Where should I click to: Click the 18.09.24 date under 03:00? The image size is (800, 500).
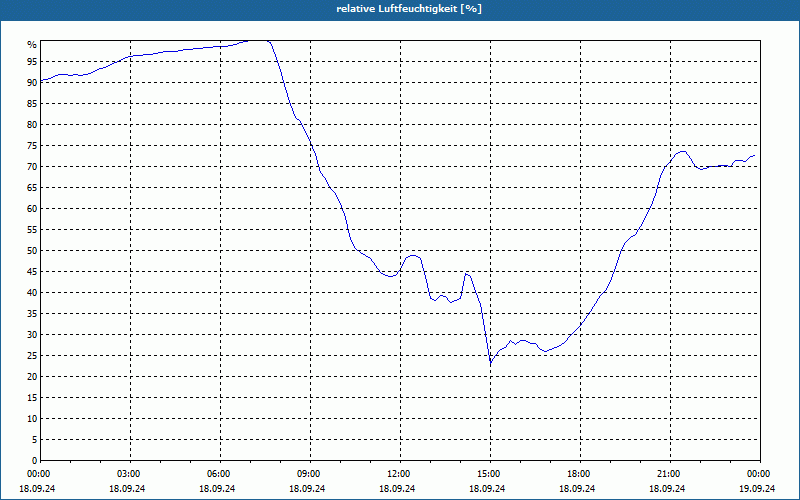(x=127, y=488)
